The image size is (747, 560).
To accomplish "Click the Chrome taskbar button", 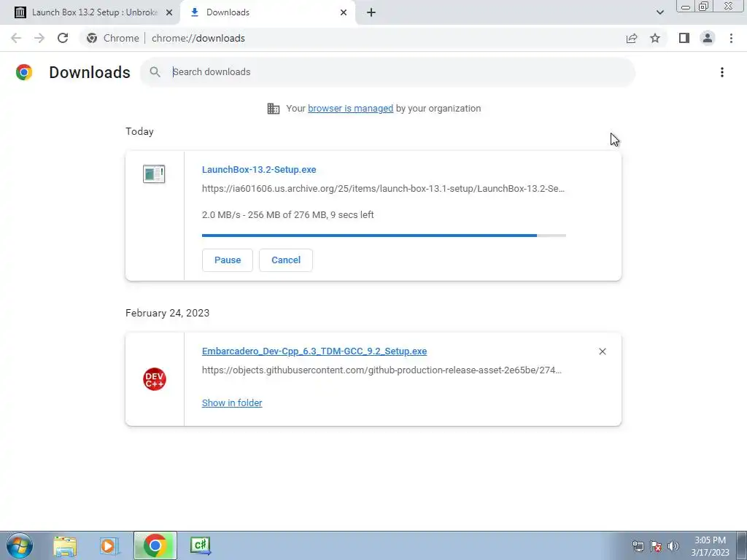I will point(155,545).
